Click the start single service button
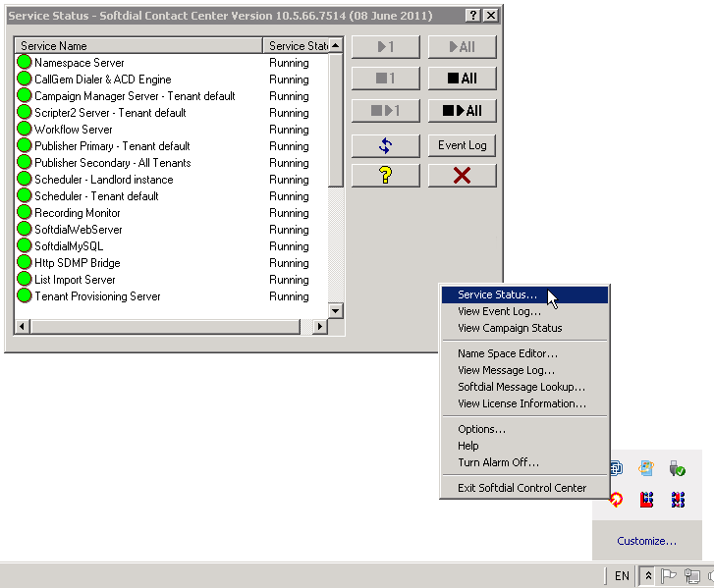This screenshot has width=714, height=588. tap(385, 47)
